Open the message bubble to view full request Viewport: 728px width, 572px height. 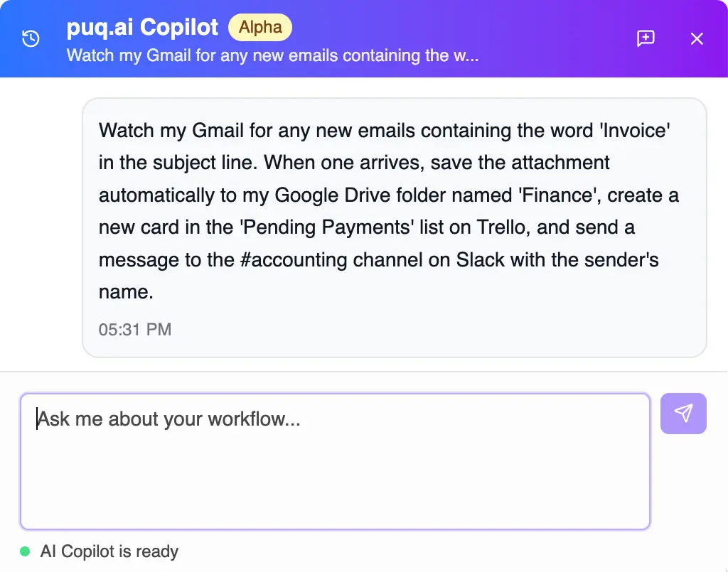tap(395, 211)
